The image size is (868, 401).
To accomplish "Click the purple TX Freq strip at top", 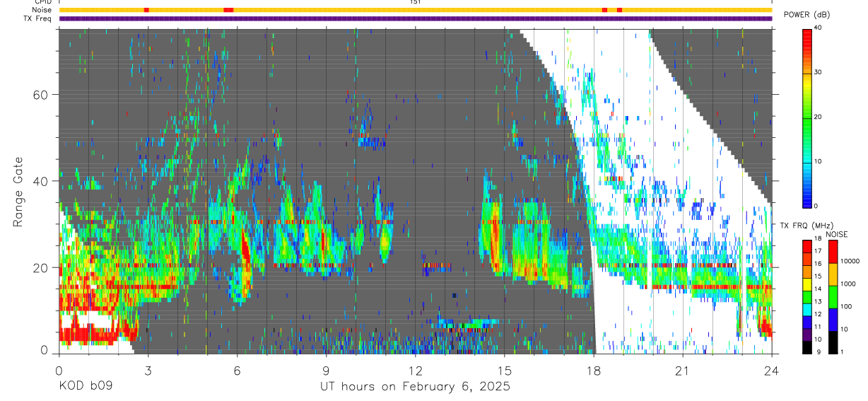I will 416,18.
